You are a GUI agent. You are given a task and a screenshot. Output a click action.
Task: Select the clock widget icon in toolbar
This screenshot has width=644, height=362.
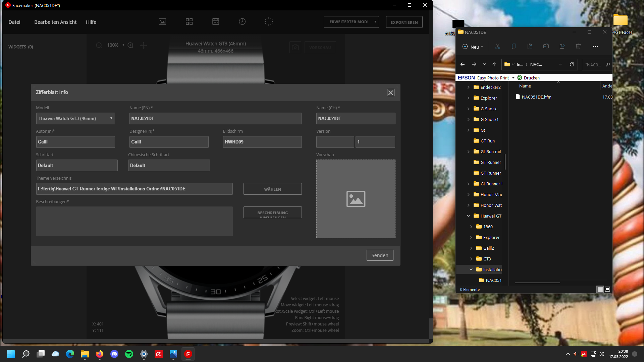(242, 21)
